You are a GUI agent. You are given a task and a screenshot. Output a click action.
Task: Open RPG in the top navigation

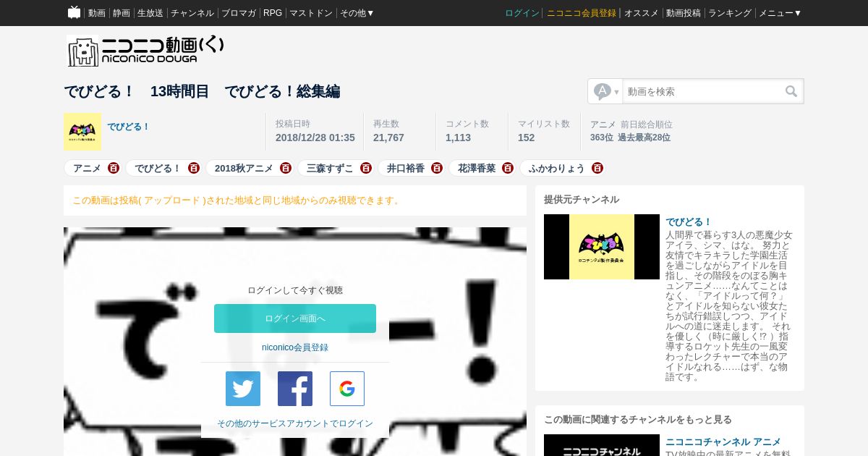(x=273, y=13)
